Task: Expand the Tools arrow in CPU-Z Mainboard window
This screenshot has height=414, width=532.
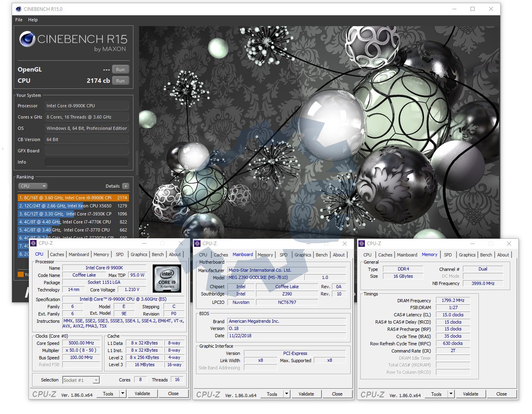Action: [x=287, y=394]
